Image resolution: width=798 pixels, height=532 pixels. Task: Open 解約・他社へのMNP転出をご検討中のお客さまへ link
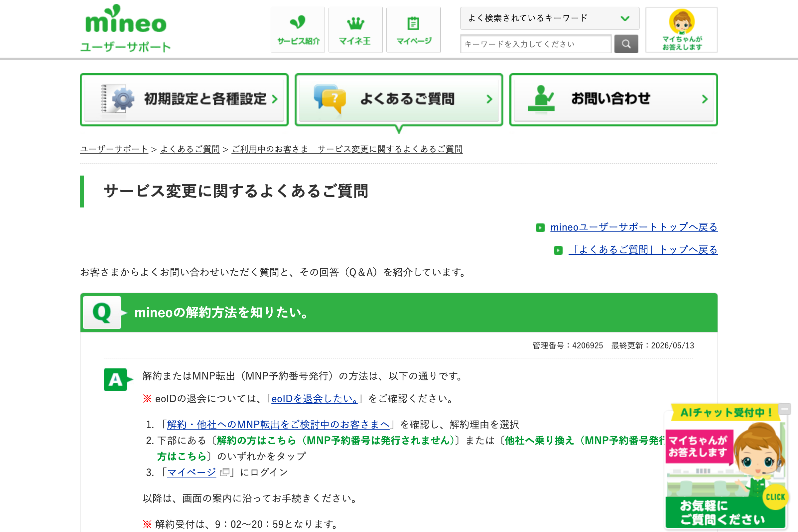point(278,425)
